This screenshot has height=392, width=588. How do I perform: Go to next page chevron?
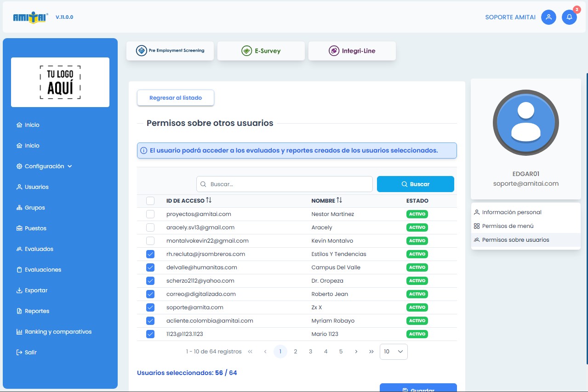coord(356,352)
